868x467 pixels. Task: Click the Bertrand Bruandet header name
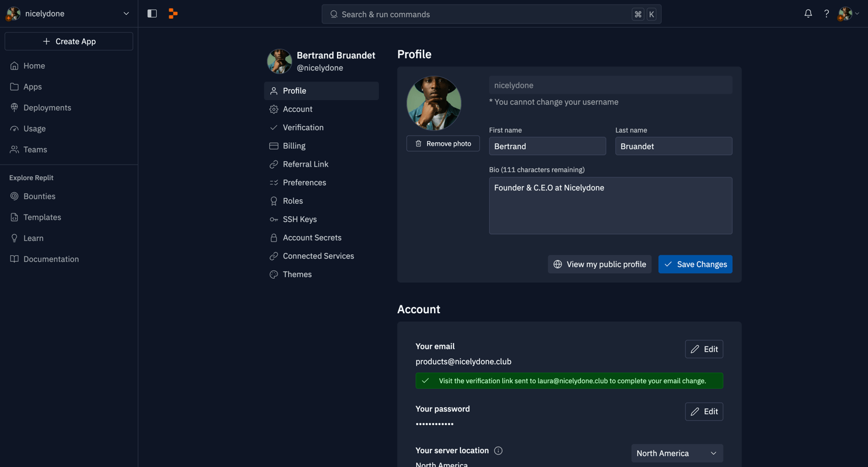point(336,55)
